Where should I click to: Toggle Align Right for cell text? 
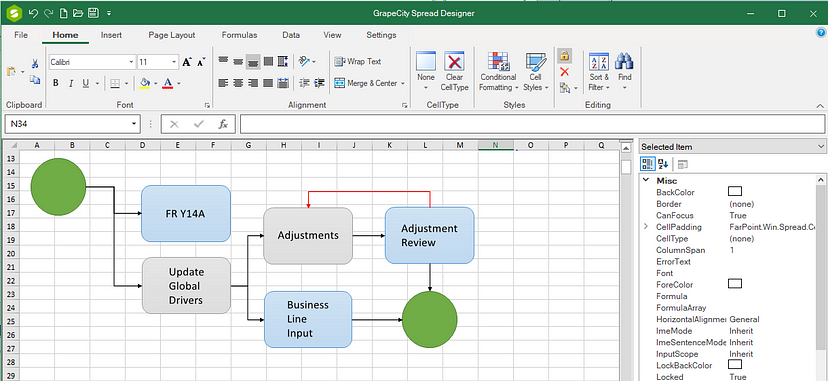(253, 83)
